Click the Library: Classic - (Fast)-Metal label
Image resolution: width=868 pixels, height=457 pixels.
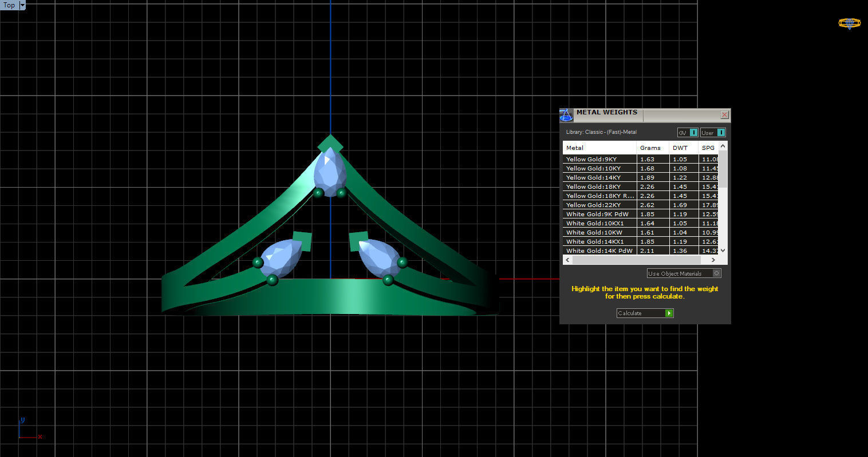601,132
